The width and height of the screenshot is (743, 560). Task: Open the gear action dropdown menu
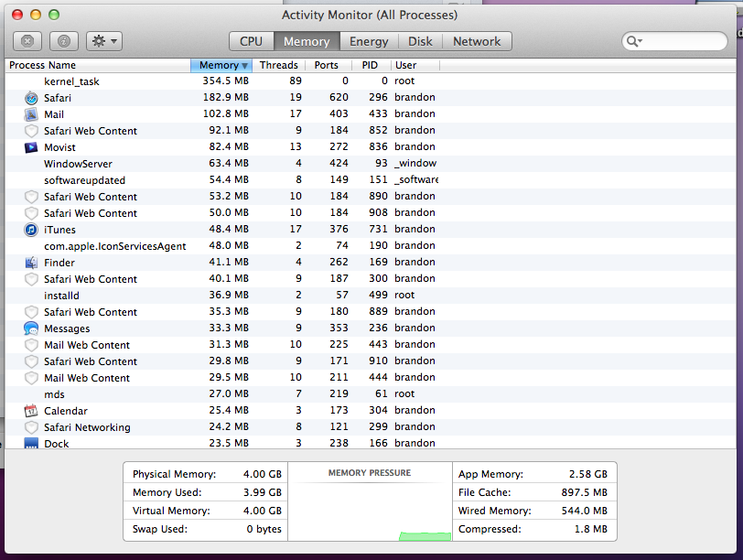[x=104, y=41]
